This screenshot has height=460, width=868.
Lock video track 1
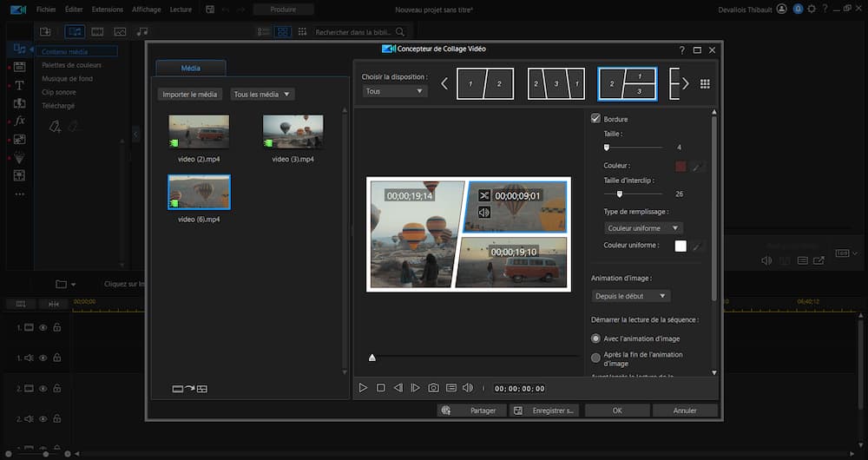pos(56,328)
